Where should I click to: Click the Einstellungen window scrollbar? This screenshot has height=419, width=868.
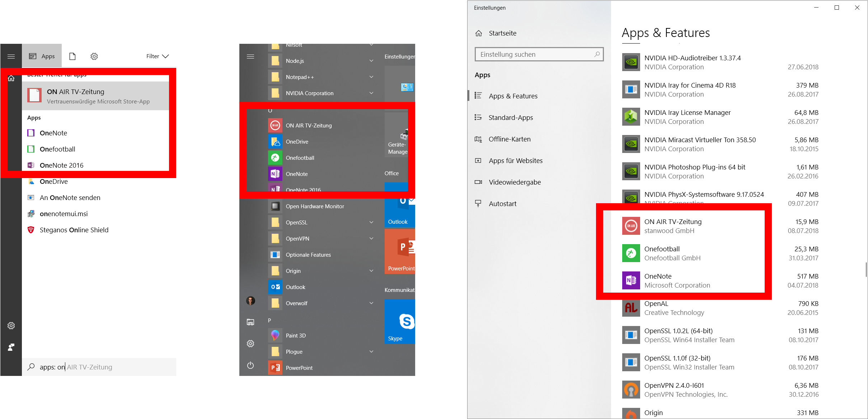point(866,269)
